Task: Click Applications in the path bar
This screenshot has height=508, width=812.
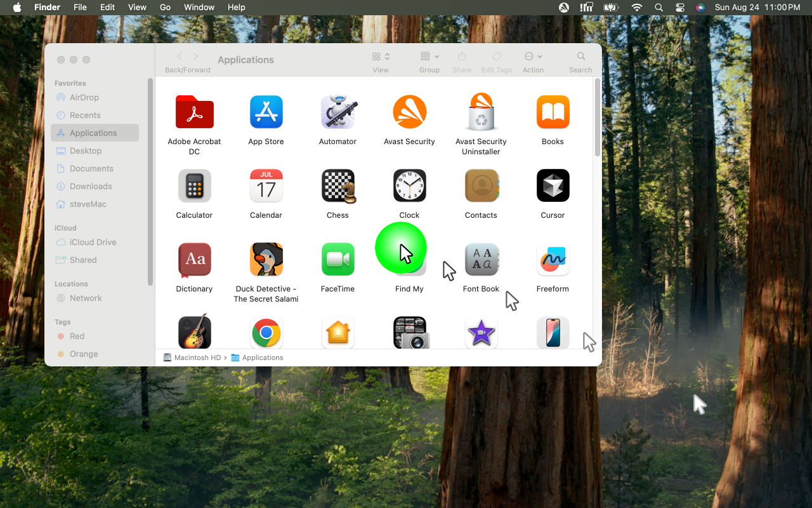Action: click(257, 358)
